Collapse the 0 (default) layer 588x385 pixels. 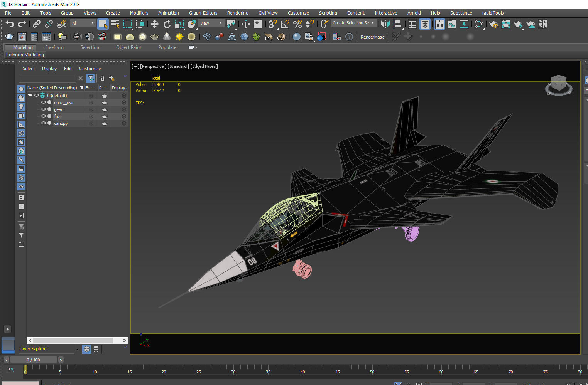30,95
